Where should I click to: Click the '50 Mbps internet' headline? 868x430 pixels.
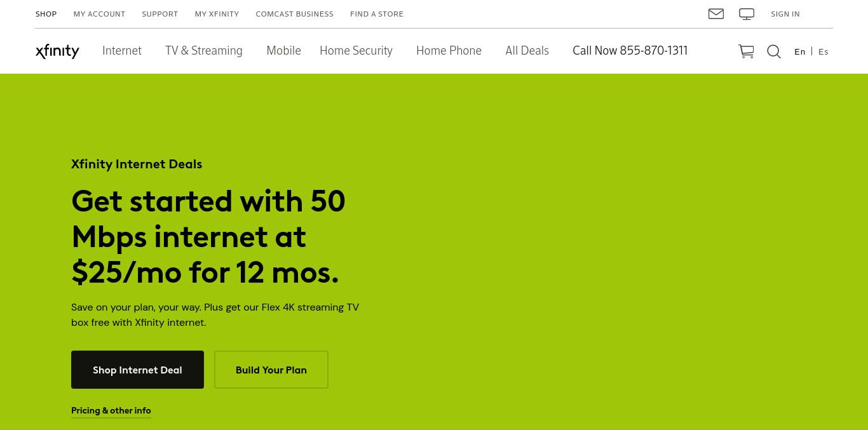(x=208, y=237)
